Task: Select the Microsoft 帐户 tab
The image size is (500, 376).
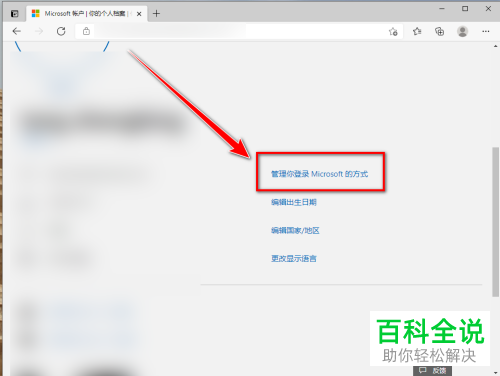Action: click(x=86, y=14)
